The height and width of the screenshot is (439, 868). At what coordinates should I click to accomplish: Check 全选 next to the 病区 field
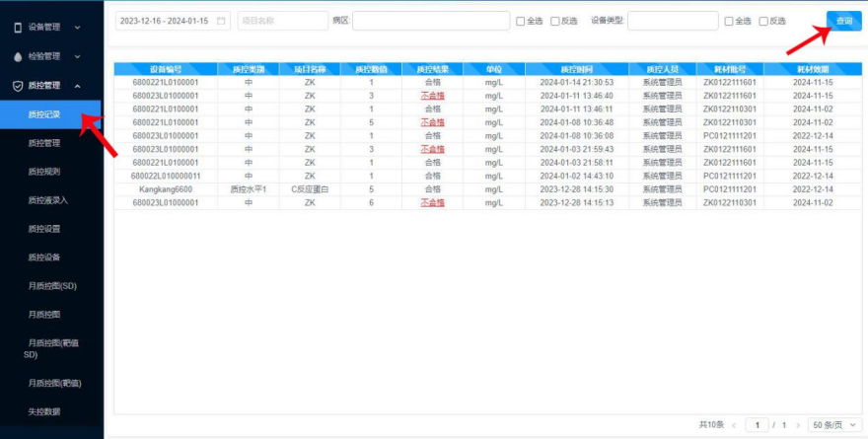click(521, 21)
